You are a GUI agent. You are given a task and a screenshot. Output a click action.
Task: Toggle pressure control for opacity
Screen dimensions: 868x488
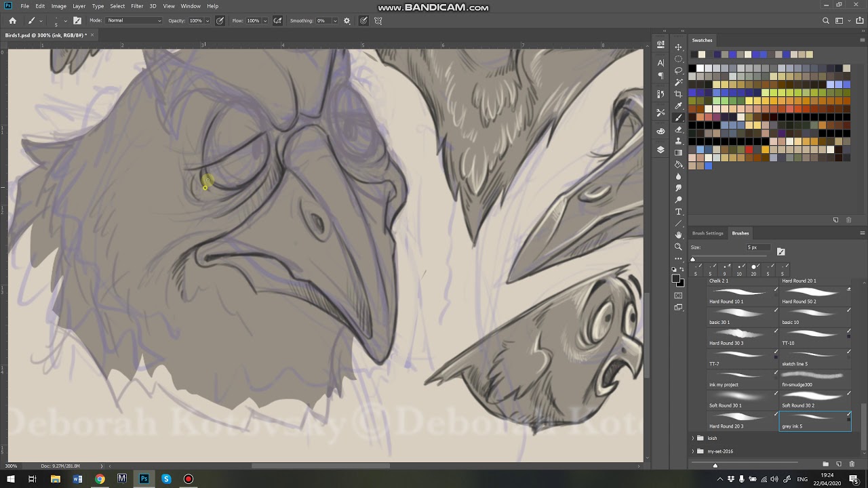pos(220,21)
